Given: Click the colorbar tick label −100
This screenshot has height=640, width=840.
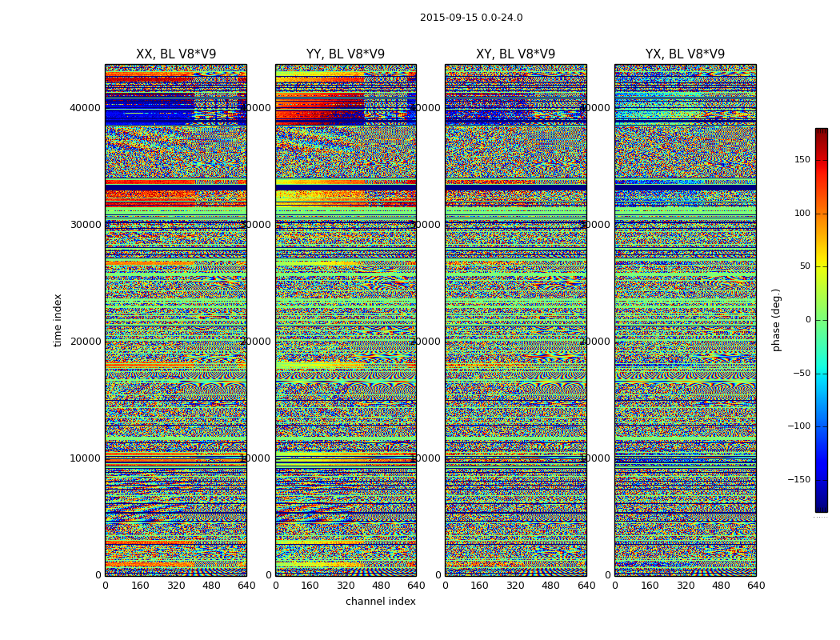Looking at the screenshot, I should (799, 426).
